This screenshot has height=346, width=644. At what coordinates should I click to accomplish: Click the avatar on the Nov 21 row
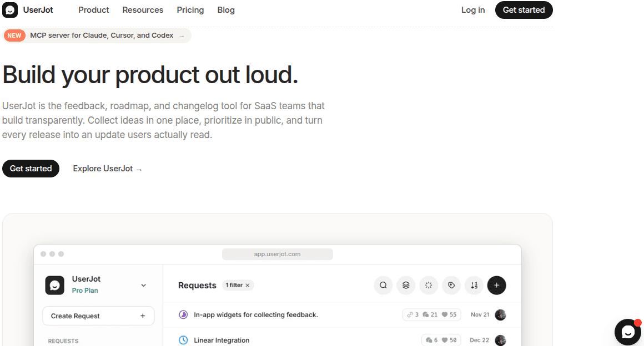click(x=500, y=315)
